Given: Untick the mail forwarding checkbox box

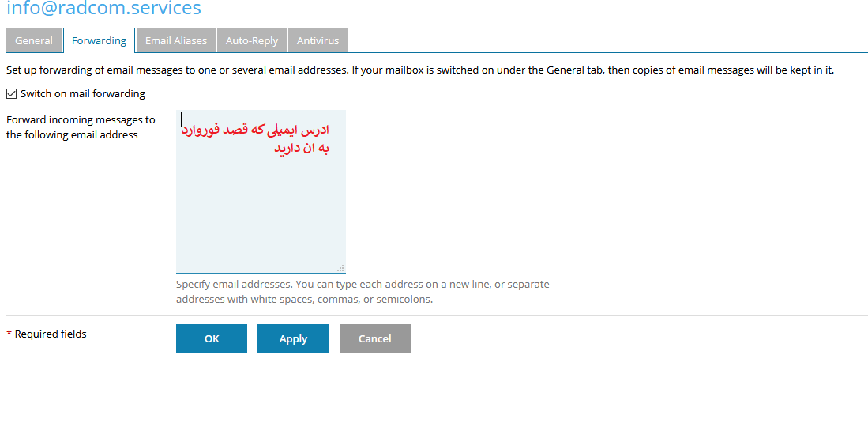Looking at the screenshot, I should click(x=11, y=94).
